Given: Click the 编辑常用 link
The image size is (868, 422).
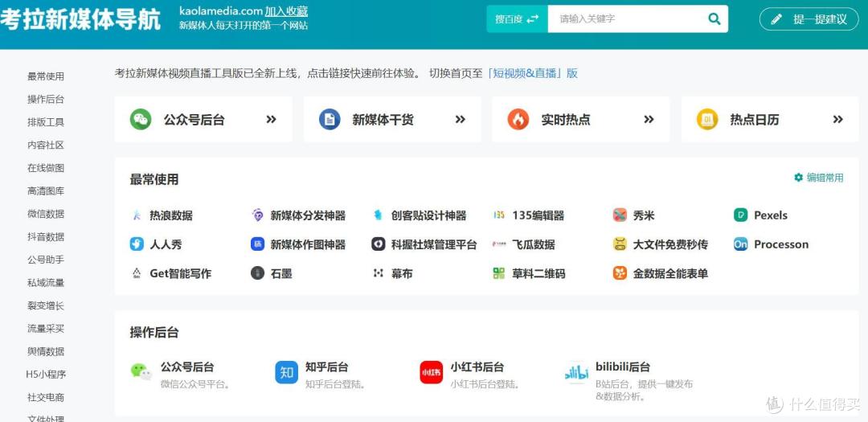Looking at the screenshot, I should [x=825, y=178].
